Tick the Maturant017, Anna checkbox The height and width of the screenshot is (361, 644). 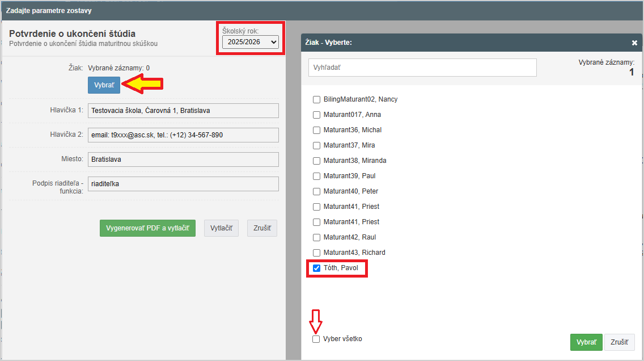coord(317,115)
